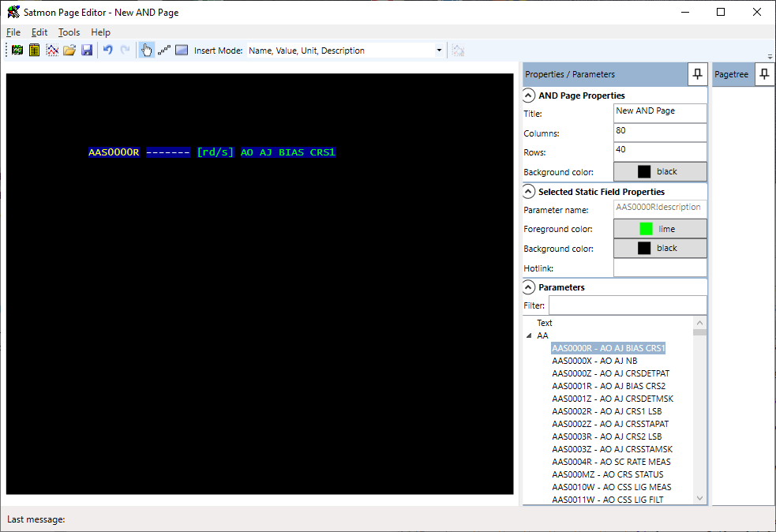This screenshot has width=776, height=532.
Task: Select the rectangle drawing tool
Action: click(x=182, y=51)
